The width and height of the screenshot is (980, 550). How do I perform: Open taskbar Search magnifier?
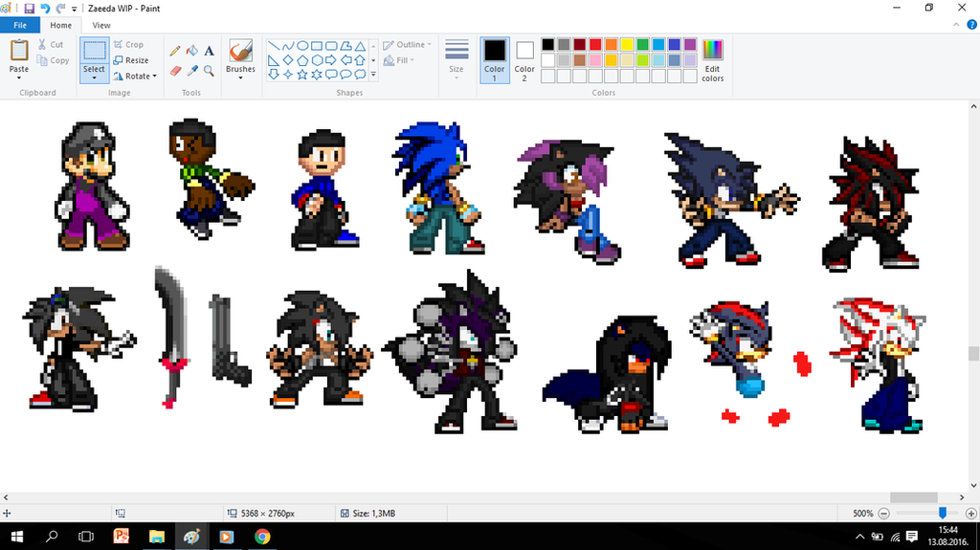(52, 537)
